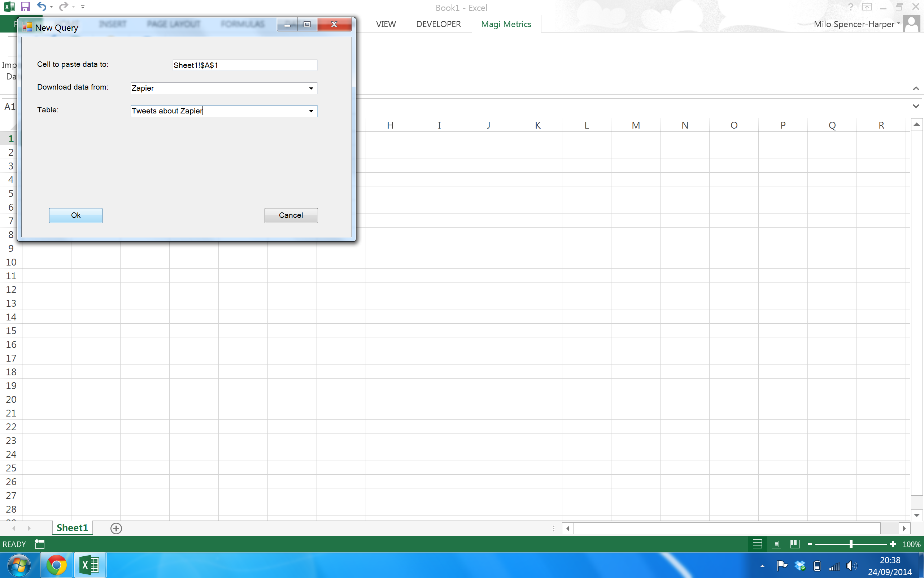Click the next sheet navigation arrow
The width and height of the screenshot is (924, 578).
29,528
